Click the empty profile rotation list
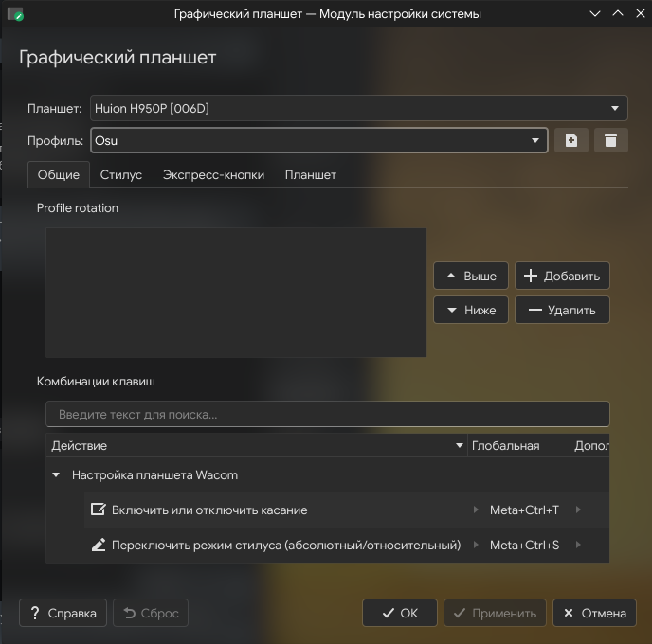The width and height of the screenshot is (652, 644). tap(236, 293)
